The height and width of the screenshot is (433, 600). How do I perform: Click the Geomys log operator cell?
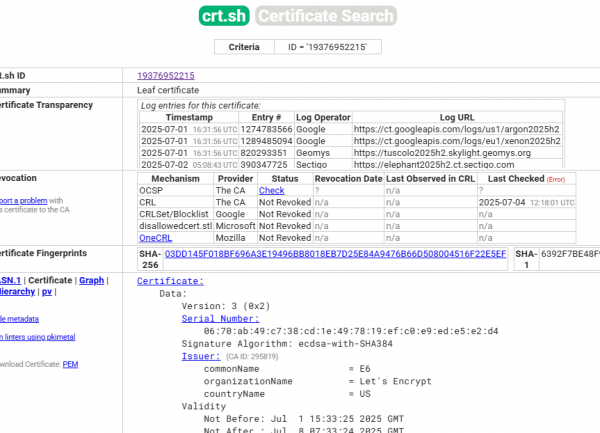(323, 153)
